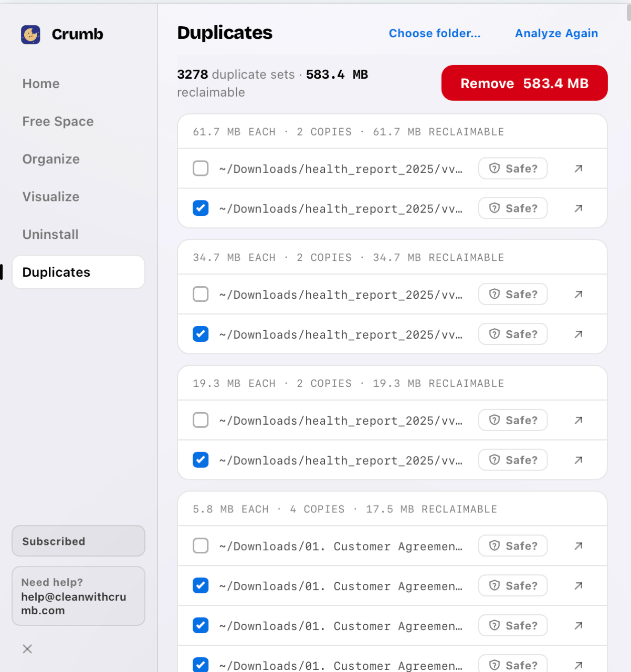Click Safe? on checked 34.7 MB copy

point(513,334)
